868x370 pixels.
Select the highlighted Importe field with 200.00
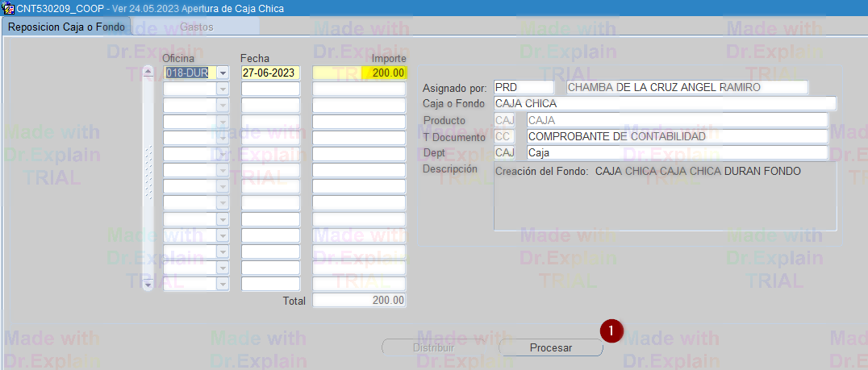point(359,73)
